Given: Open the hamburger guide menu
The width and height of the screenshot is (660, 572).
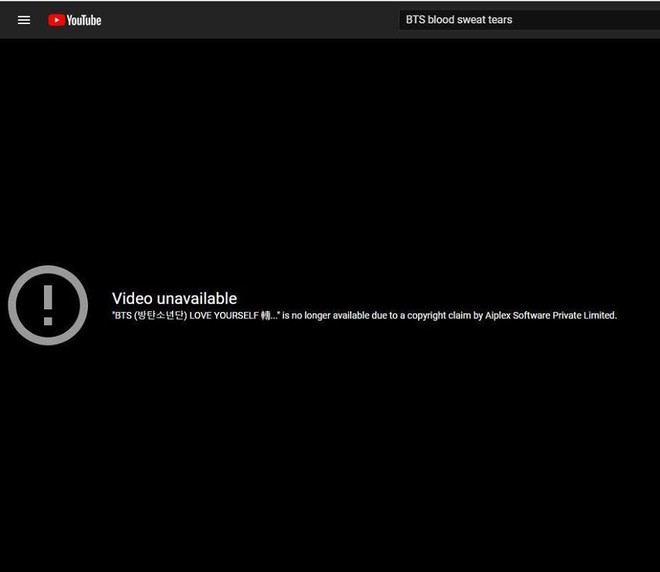Looking at the screenshot, I should click(x=24, y=20).
